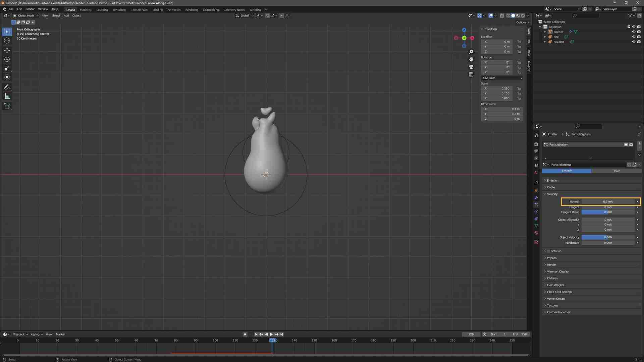Toggle visibility of Fire.001 object

coord(634,42)
